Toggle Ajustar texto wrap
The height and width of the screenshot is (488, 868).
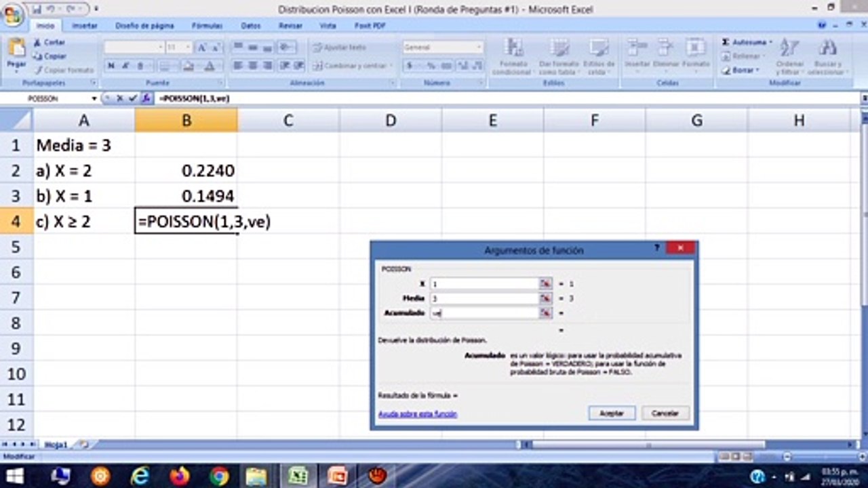point(340,47)
